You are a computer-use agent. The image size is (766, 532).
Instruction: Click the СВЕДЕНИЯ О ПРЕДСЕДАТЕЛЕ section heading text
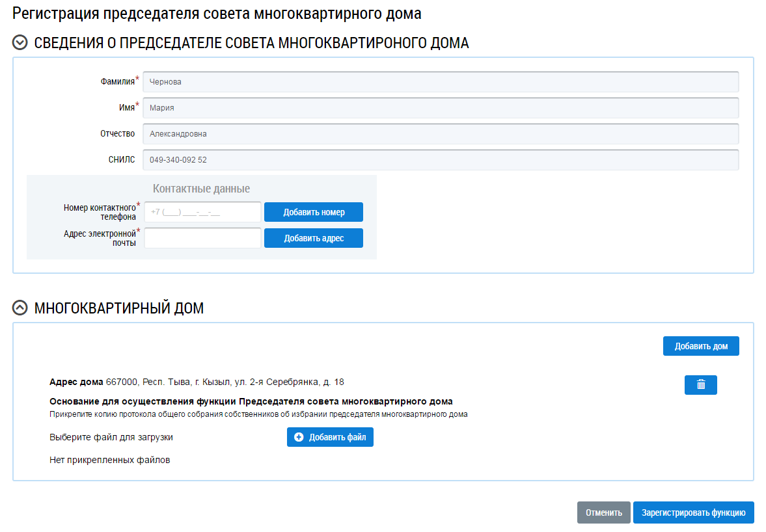[x=251, y=43]
